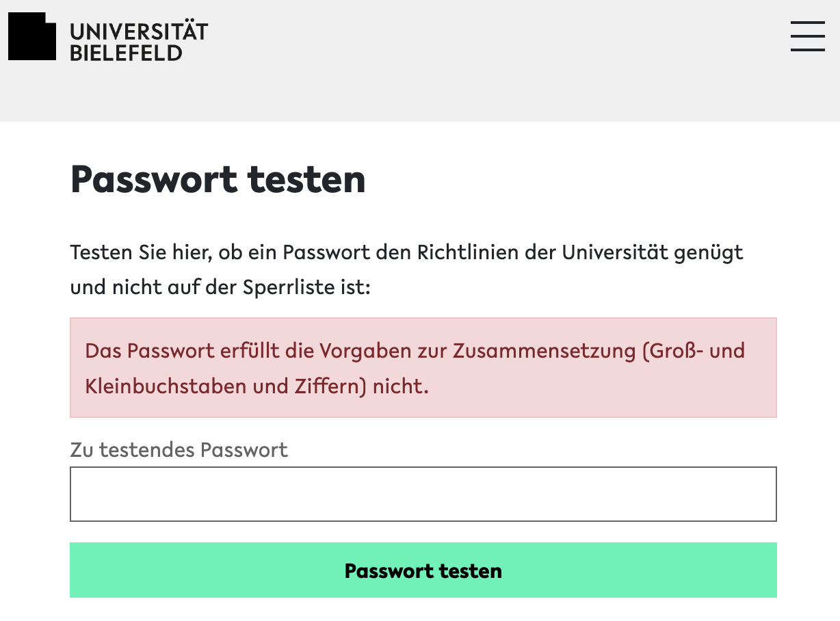Click the Zu testendes Passwort label
The image size is (840, 621).
(x=179, y=450)
